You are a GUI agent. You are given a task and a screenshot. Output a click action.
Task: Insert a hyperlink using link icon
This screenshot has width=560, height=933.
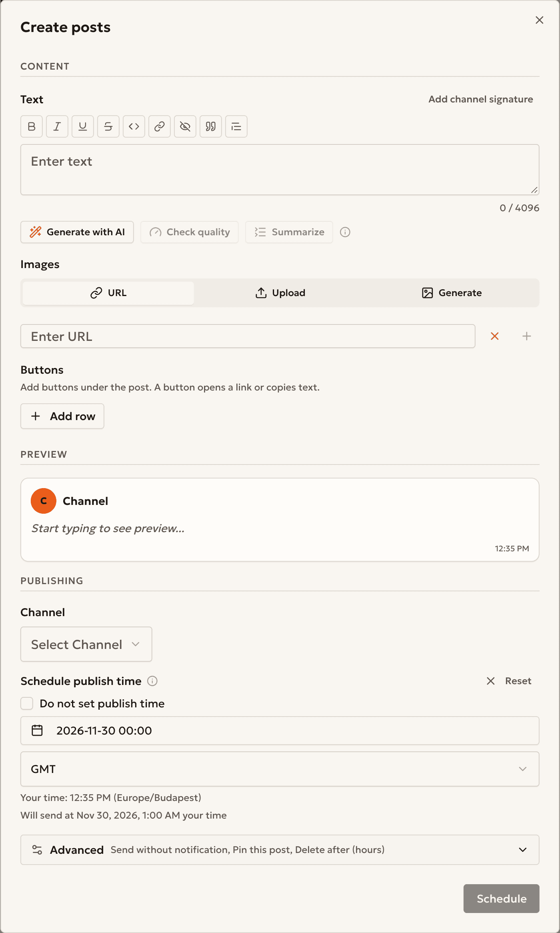click(160, 126)
